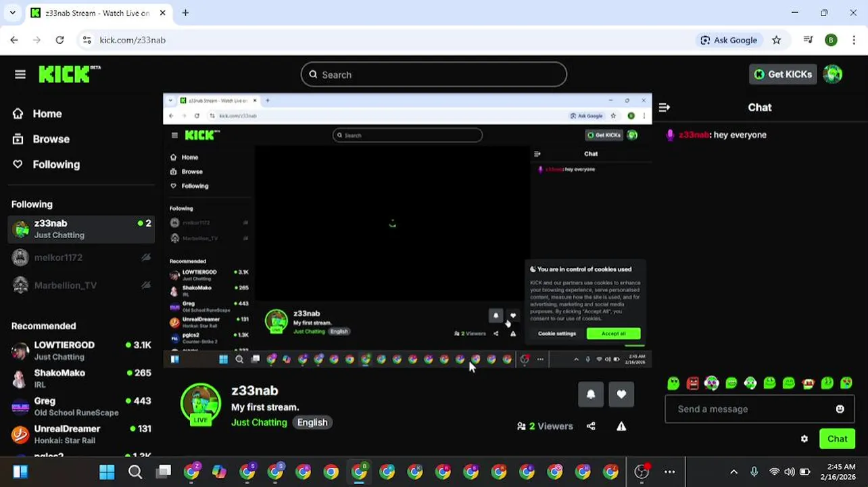
Task: Click the 'My first stream.' title text
Action: click(x=265, y=407)
